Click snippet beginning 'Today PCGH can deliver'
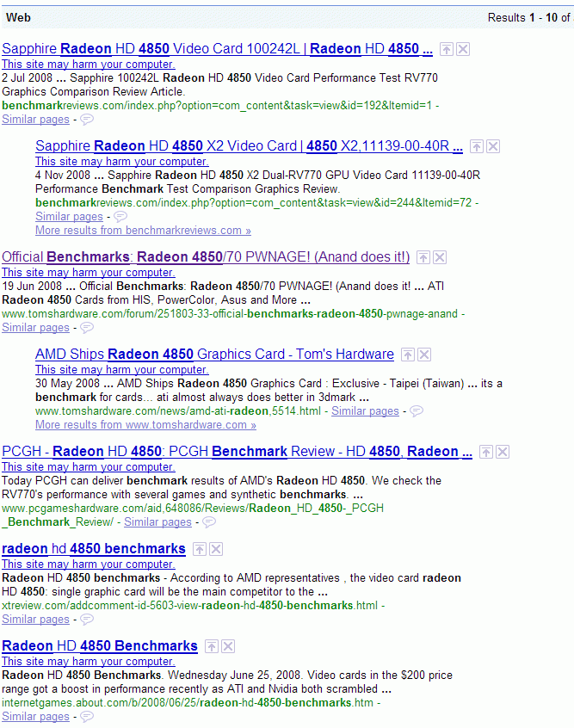This screenshot has width=574, height=728. pos(221,488)
